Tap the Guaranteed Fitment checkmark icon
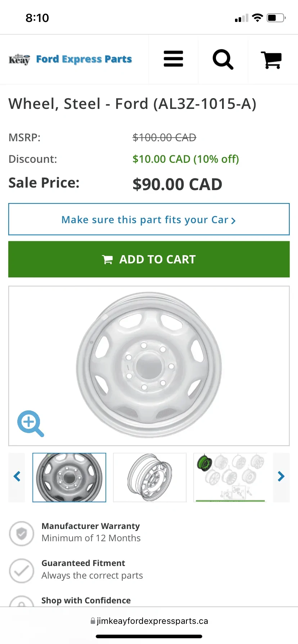This screenshot has height=644, width=298. 22,570
